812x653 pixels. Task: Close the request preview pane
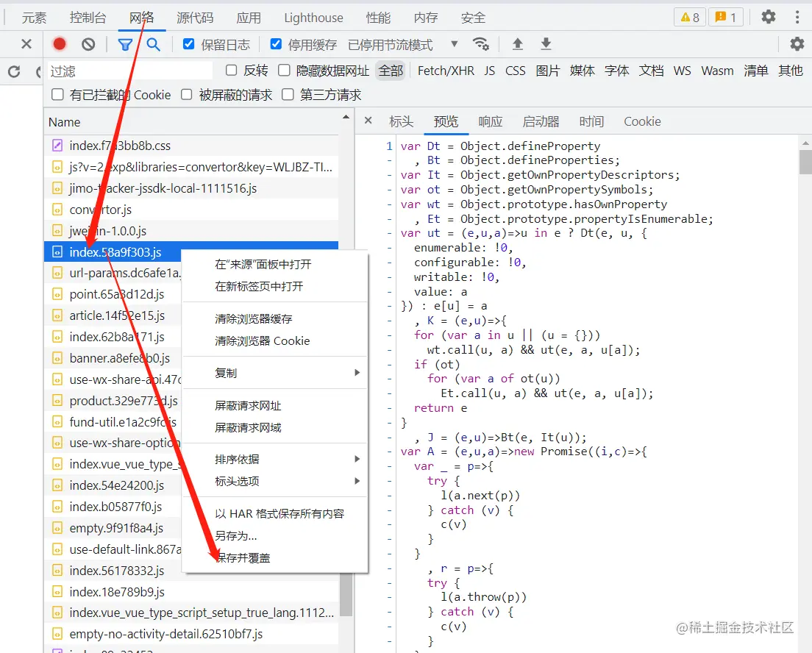pyautogui.click(x=368, y=121)
